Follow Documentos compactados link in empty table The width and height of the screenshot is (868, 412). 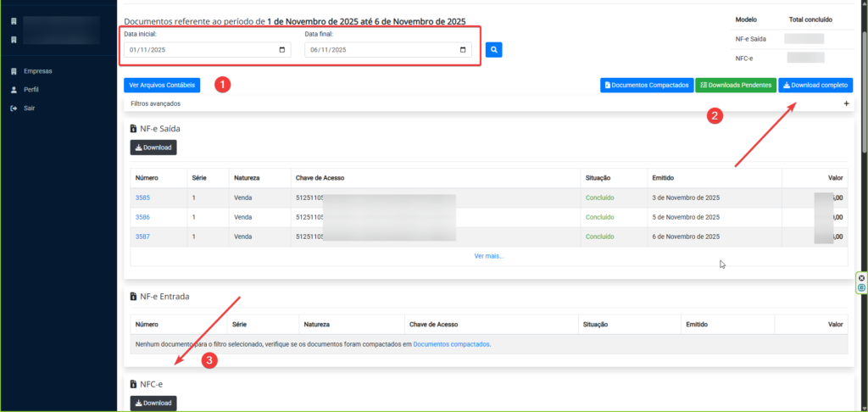pos(451,344)
